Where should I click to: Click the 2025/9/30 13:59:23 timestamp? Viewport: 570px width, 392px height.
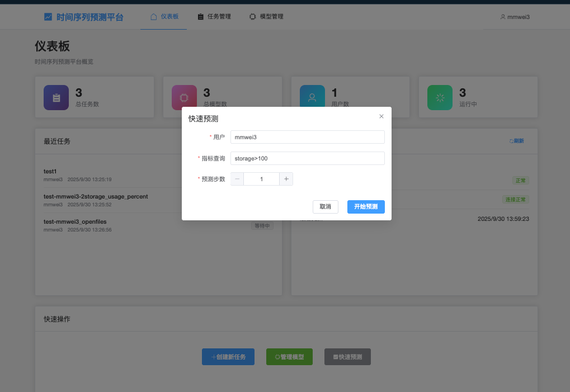(503, 219)
